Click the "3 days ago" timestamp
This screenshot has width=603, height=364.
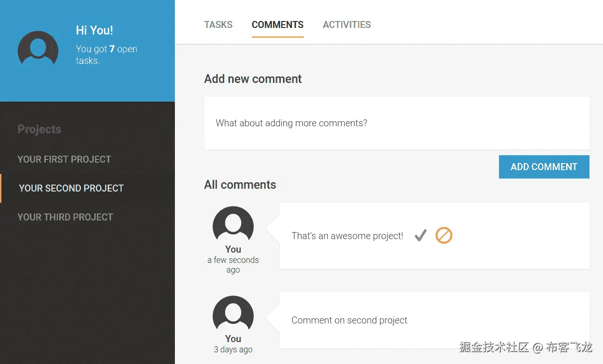click(233, 350)
